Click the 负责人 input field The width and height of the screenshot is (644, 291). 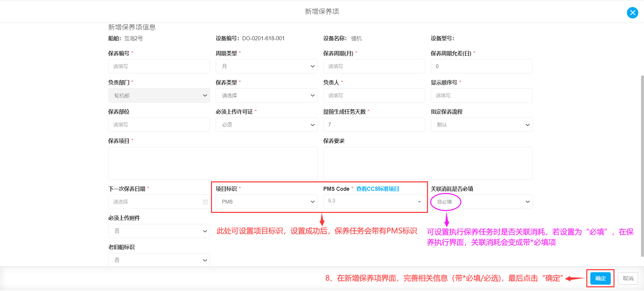point(374,96)
